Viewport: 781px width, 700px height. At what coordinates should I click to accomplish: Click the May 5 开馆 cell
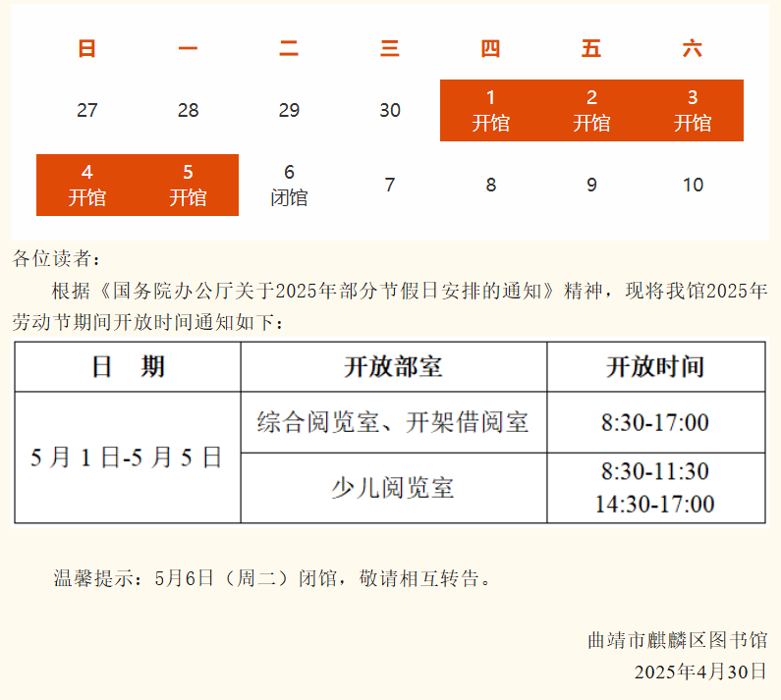click(188, 186)
